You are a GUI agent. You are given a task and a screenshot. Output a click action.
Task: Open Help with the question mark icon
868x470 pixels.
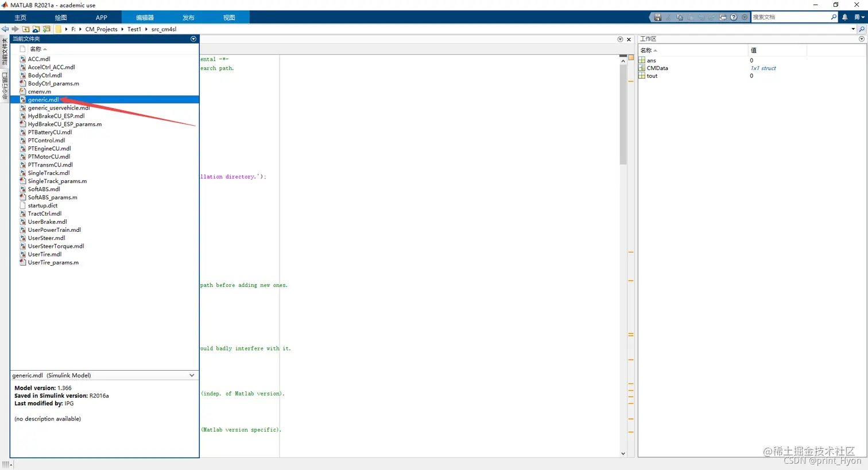click(734, 17)
